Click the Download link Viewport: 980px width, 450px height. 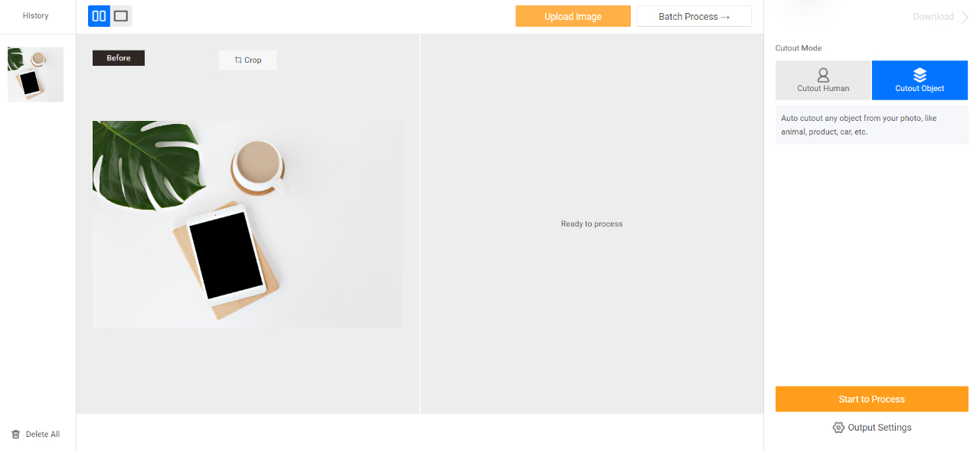pos(933,17)
